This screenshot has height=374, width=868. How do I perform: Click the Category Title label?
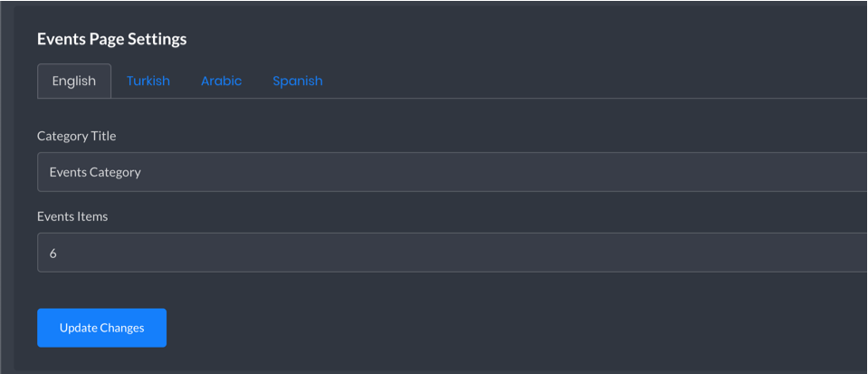[x=76, y=136]
